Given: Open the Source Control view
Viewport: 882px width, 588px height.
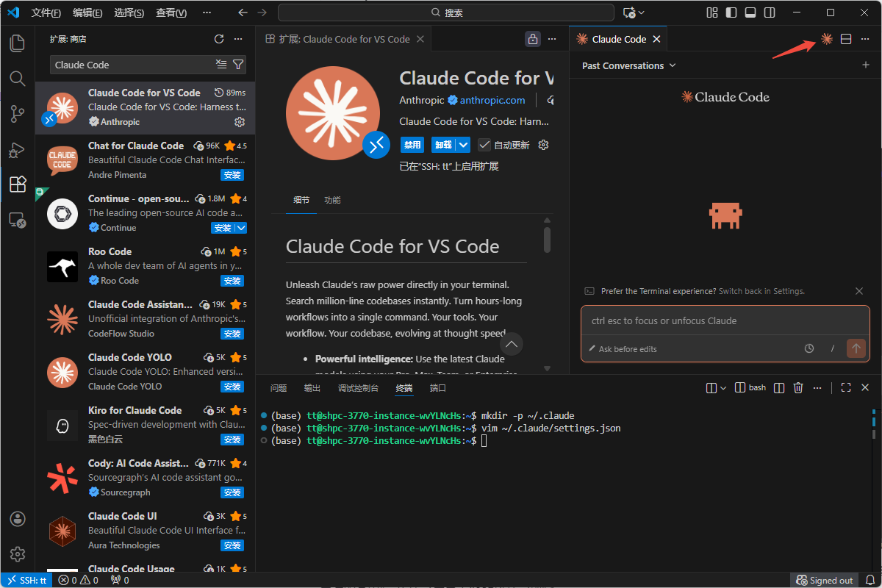Looking at the screenshot, I should click(18, 113).
